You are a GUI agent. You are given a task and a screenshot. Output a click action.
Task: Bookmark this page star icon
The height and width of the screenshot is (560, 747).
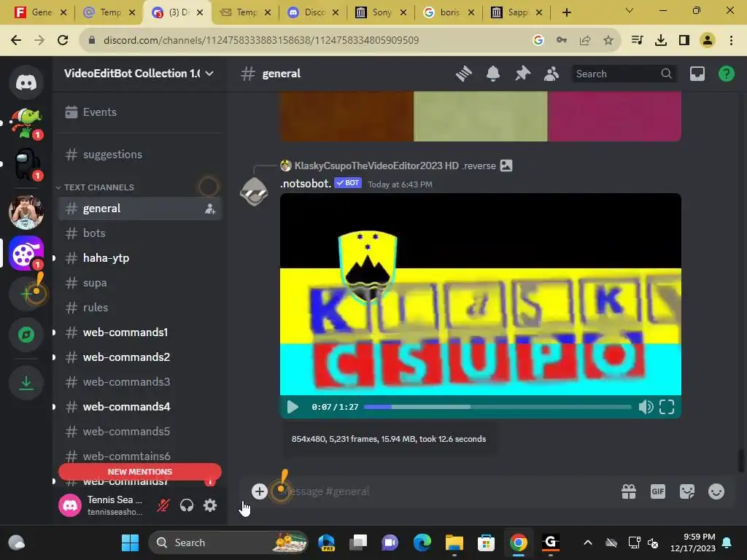click(608, 40)
